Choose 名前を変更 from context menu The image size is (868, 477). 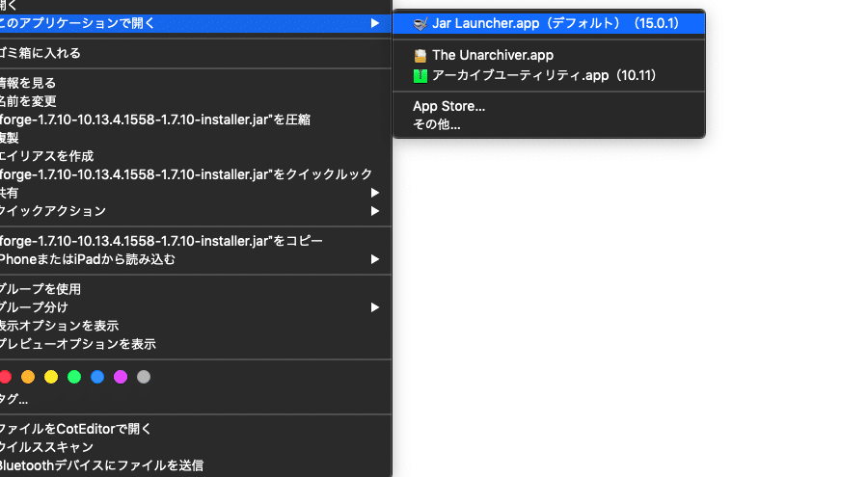pyautogui.click(x=196, y=101)
